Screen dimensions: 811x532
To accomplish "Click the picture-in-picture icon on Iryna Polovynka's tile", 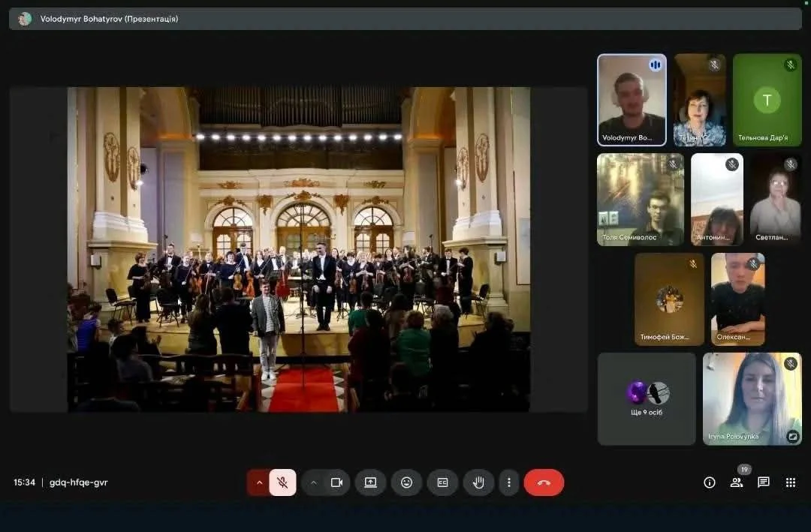I will click(792, 436).
